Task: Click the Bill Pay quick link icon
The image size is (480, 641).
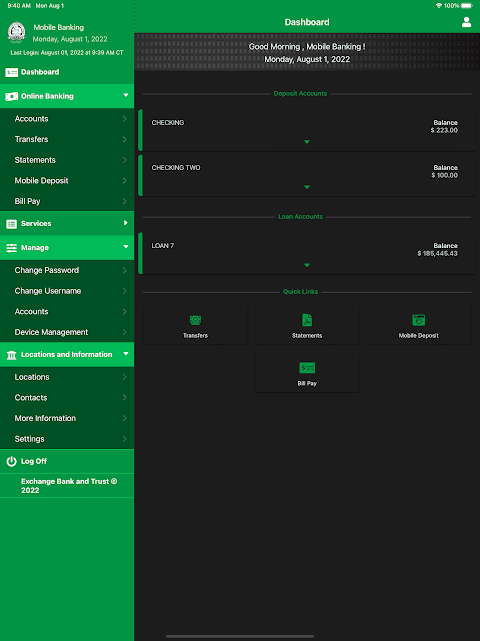Action: tap(307, 368)
